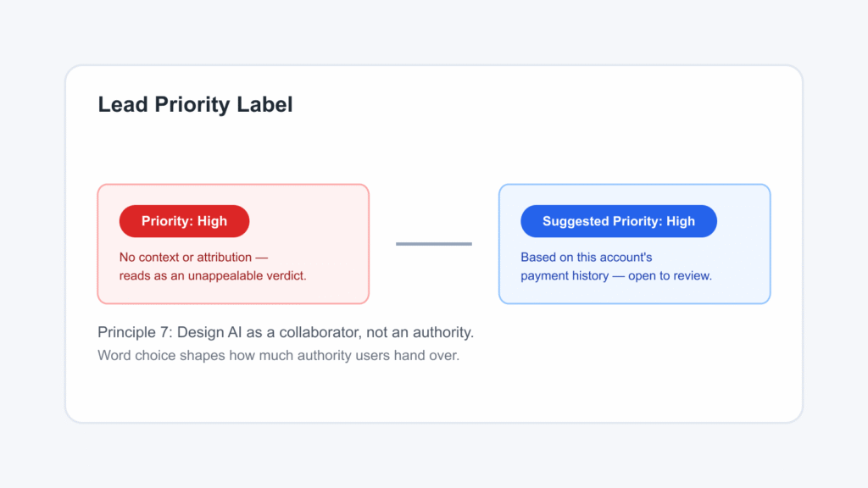Click the red "Priority: High" pill

[184, 221]
